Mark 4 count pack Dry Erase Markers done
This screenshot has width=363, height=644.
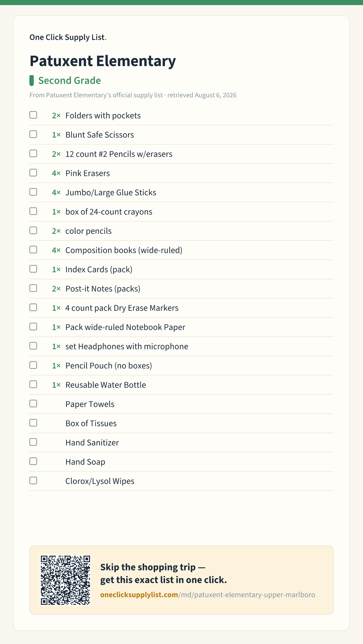[33, 308]
